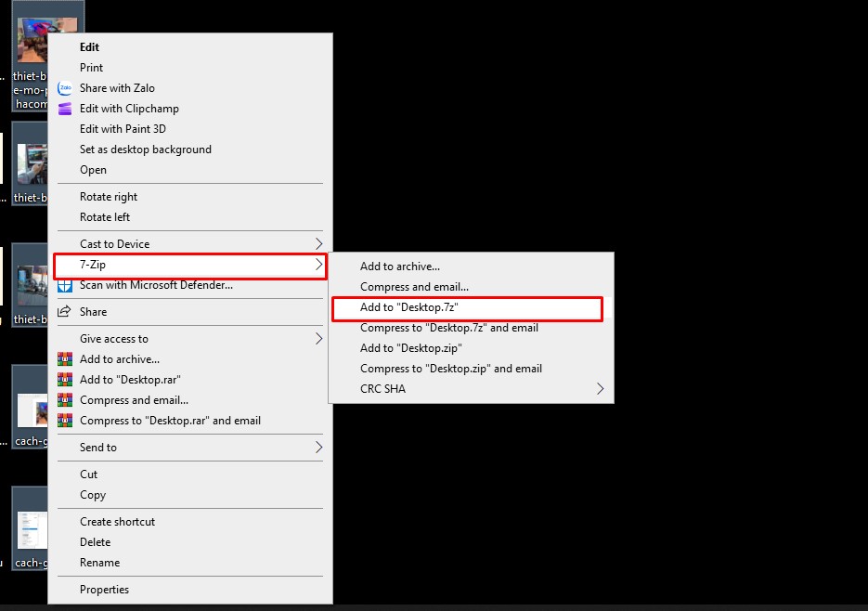Select Rename in the context menu
Viewport: 868px width, 611px height.
coord(190,563)
